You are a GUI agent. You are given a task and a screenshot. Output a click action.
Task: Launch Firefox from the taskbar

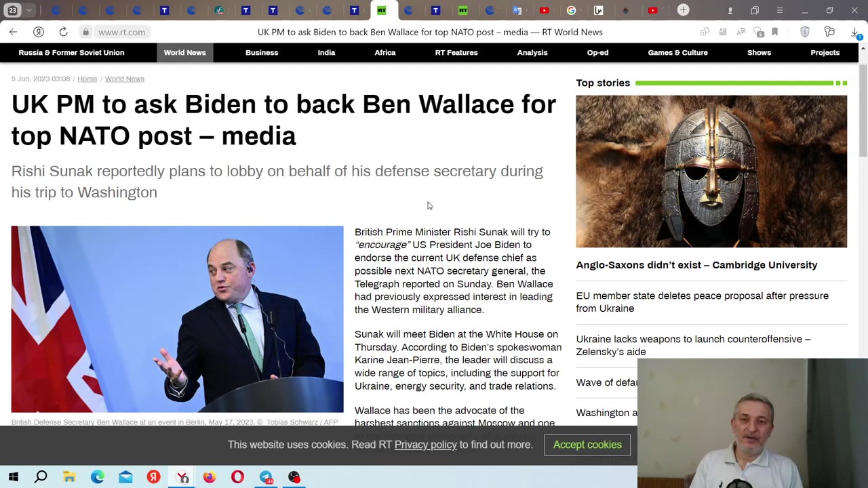pos(210,477)
